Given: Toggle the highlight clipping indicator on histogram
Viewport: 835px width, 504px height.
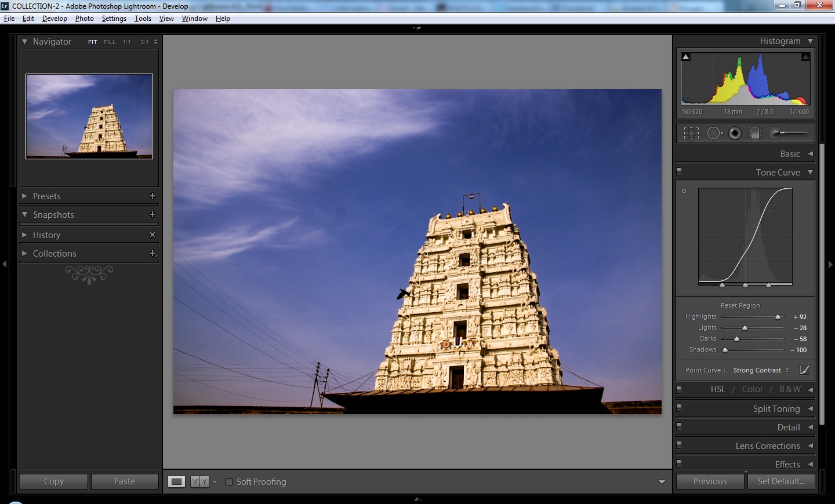Looking at the screenshot, I should tap(805, 56).
